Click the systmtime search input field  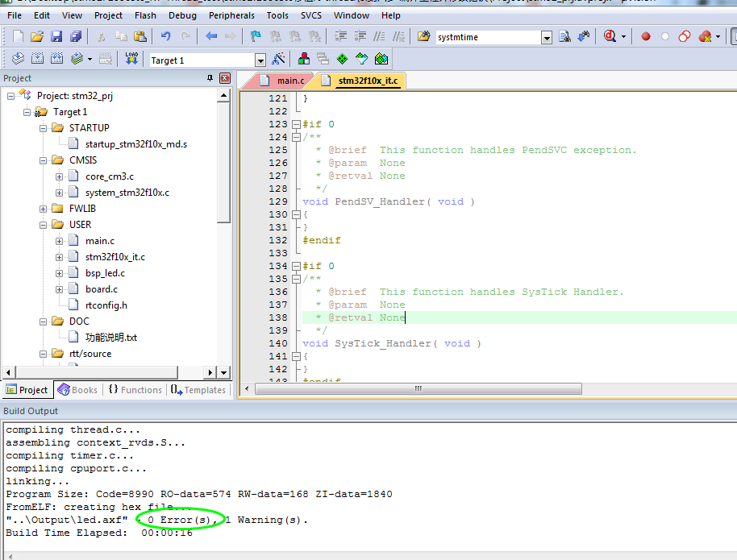(488, 37)
